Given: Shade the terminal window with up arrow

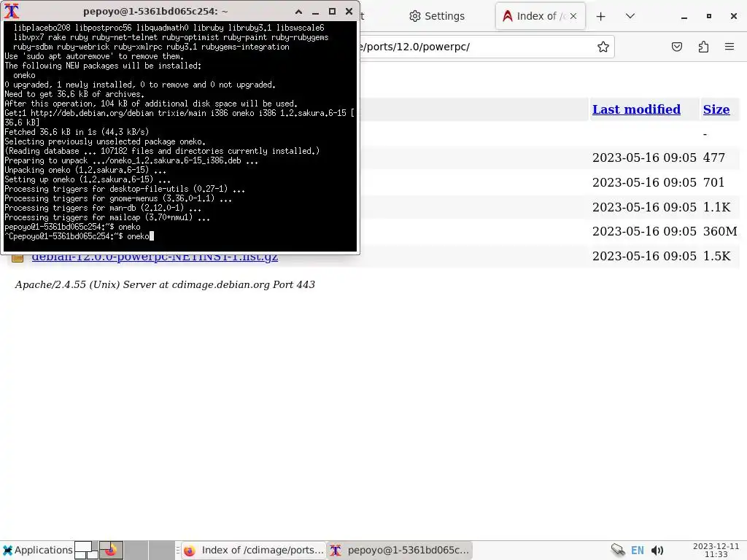Looking at the screenshot, I should pos(298,12).
